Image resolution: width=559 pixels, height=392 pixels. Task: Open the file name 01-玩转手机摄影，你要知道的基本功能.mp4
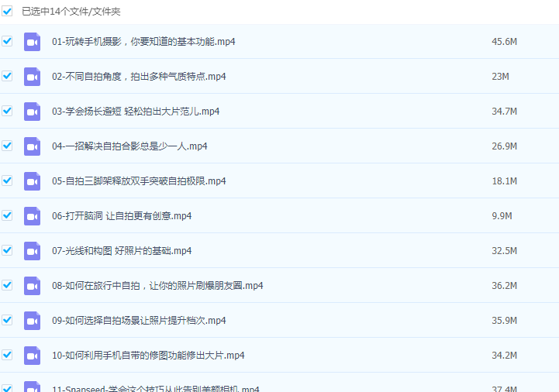pyautogui.click(x=143, y=42)
